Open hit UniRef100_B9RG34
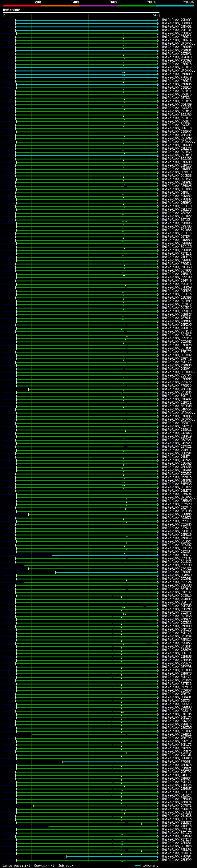Screen dimensions: 197x868 (177, 778)
